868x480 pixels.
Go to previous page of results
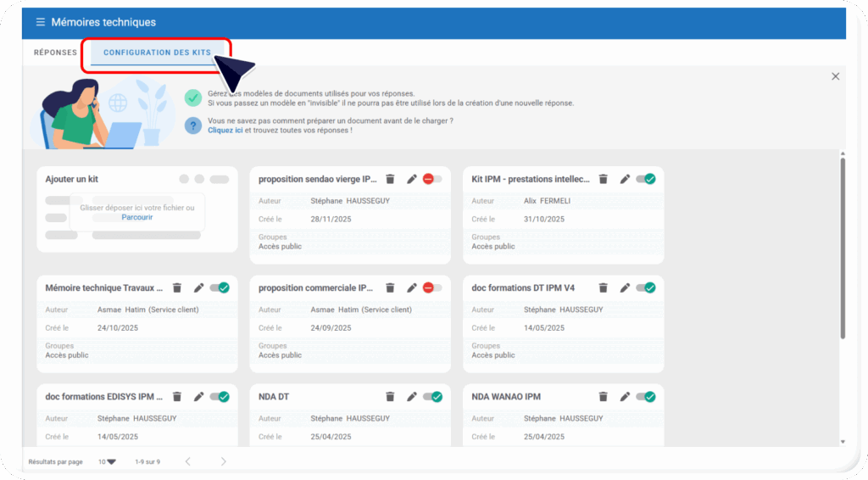(x=187, y=461)
